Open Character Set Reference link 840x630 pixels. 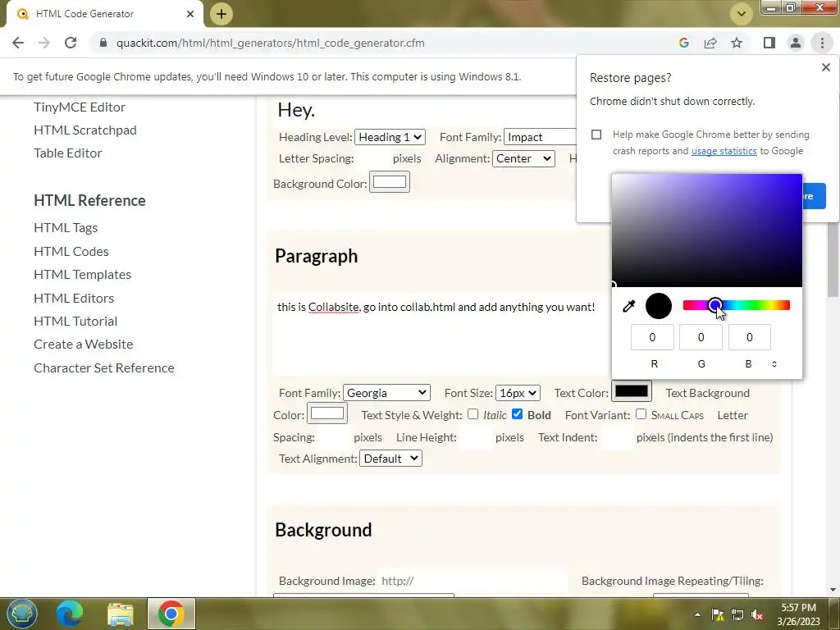click(x=104, y=368)
